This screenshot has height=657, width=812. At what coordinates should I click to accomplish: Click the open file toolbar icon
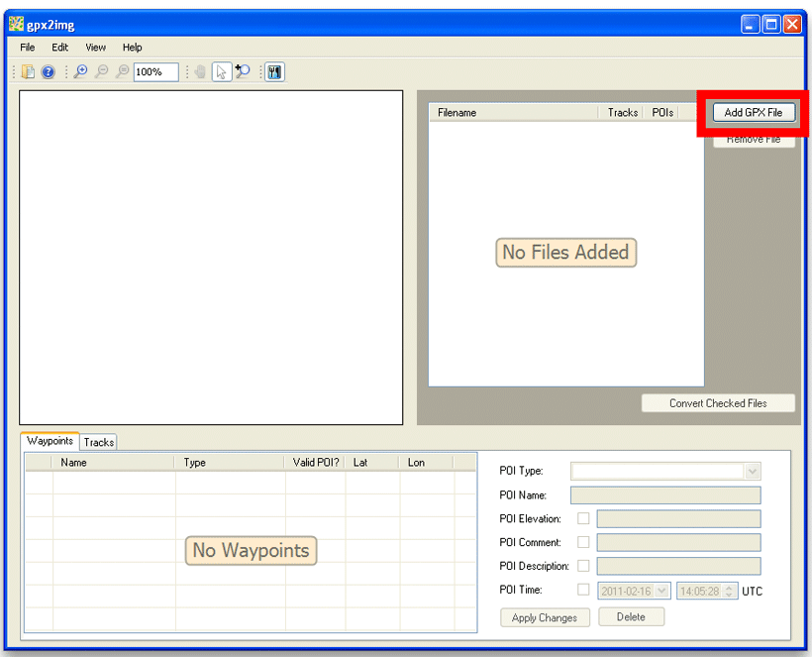pyautogui.click(x=28, y=71)
